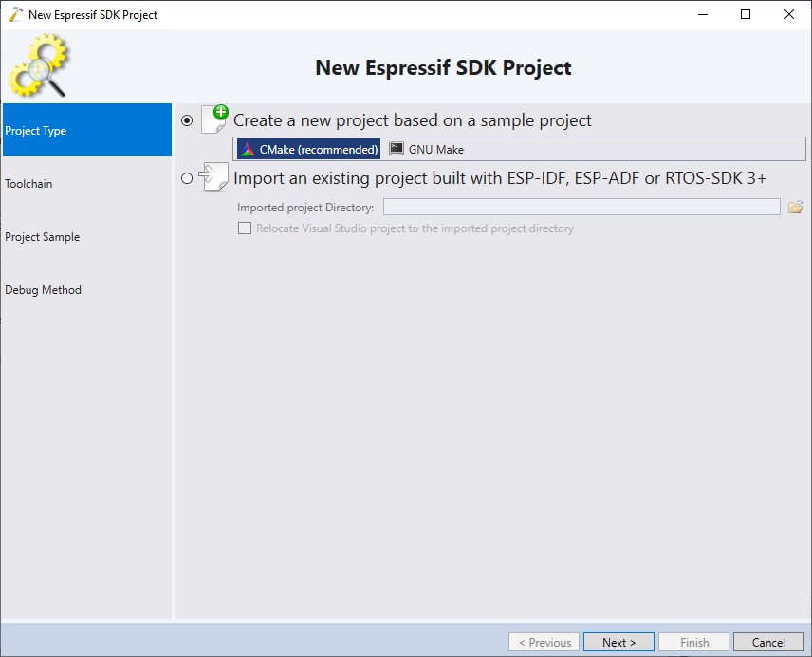The image size is (812, 657).
Task: Click the Imported project Directory field
Action: [x=581, y=207]
